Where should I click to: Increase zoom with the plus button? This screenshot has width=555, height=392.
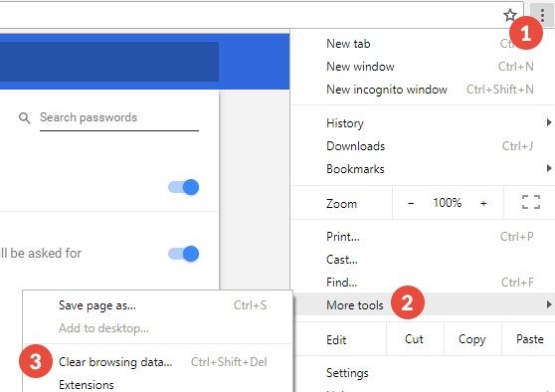[x=483, y=203]
